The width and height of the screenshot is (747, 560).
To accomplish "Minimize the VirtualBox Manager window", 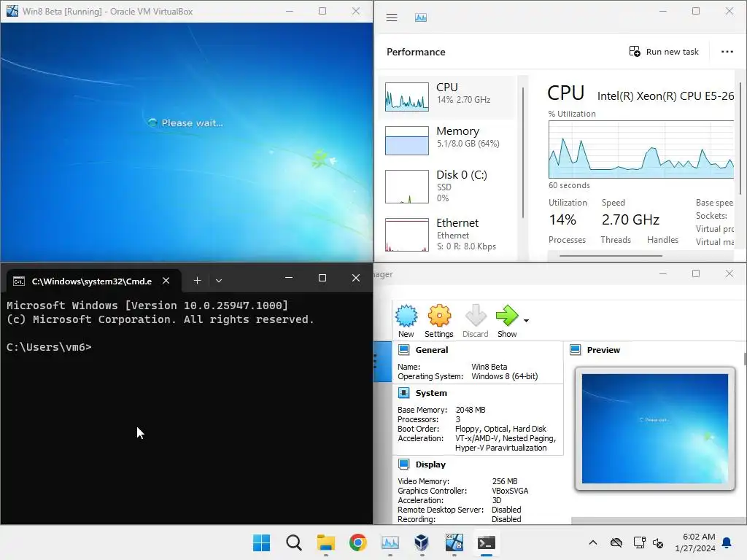I will (x=662, y=273).
